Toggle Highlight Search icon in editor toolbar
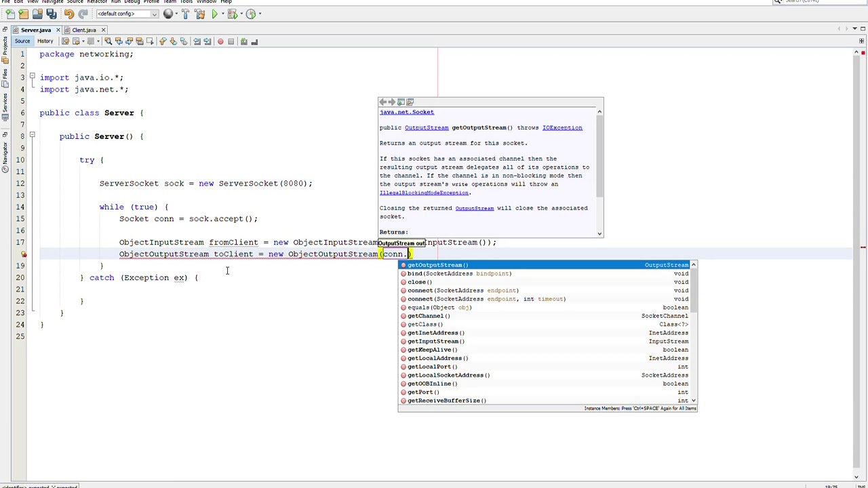This screenshot has width=868, height=488. (x=139, y=41)
